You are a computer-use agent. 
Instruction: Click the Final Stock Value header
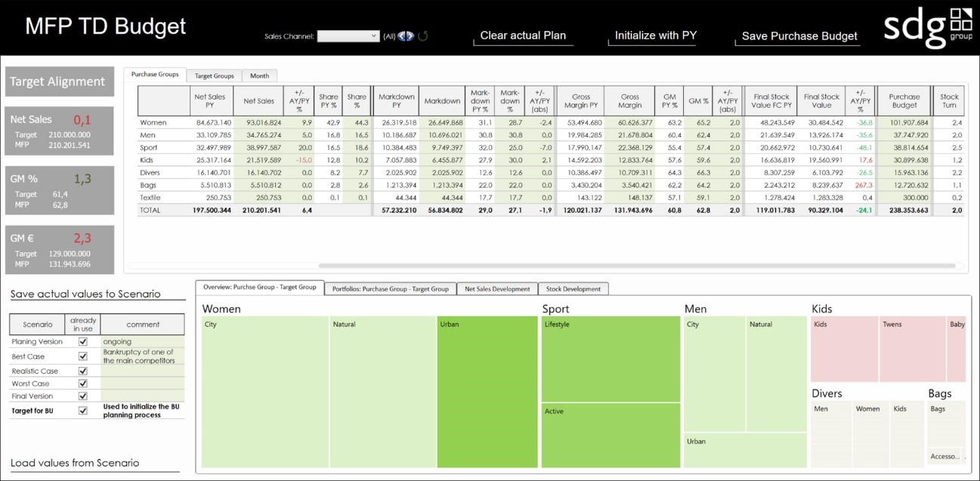(821, 101)
